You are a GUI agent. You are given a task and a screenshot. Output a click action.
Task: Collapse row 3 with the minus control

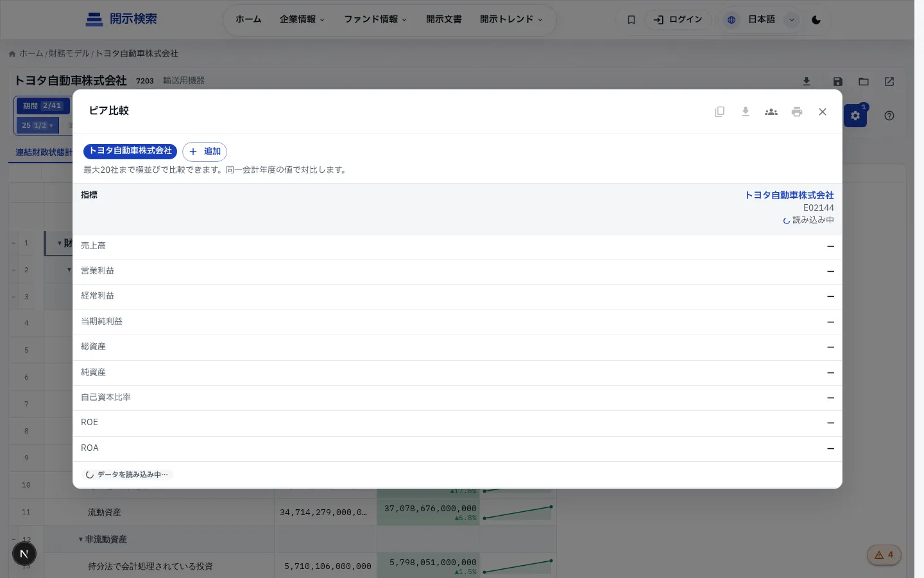click(x=13, y=297)
